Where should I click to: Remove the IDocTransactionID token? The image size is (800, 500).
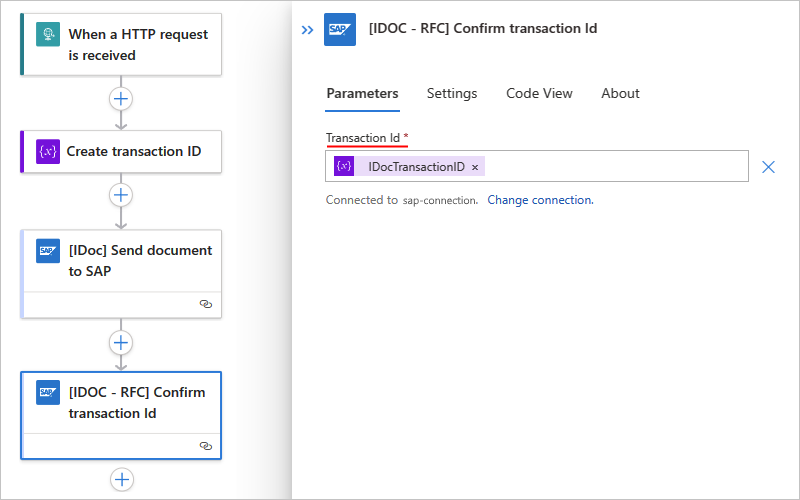click(x=475, y=167)
